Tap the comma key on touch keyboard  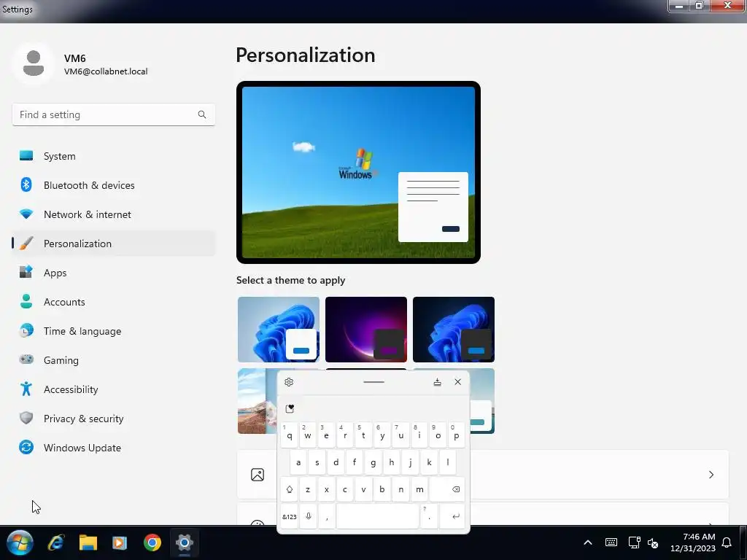[327, 517]
